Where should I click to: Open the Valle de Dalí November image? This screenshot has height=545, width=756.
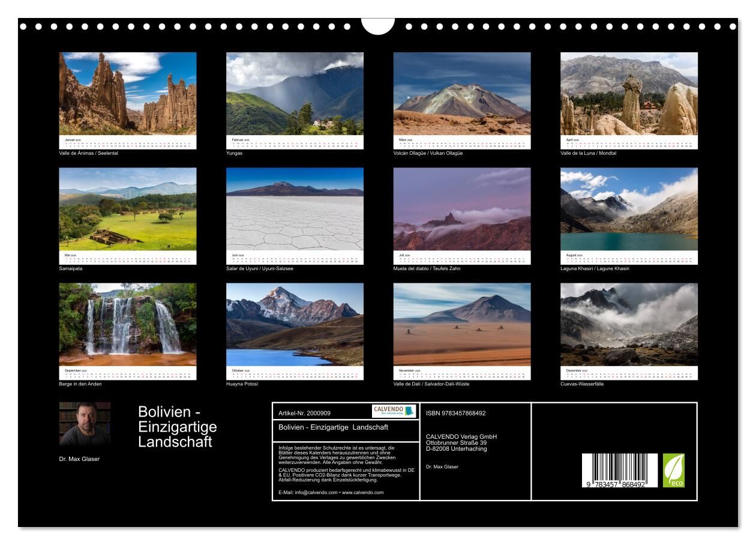click(461, 324)
